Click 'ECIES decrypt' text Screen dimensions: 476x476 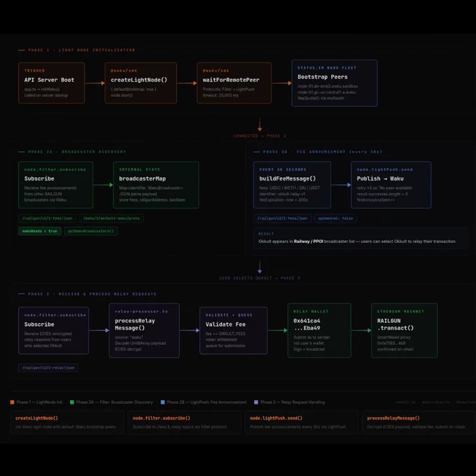tap(128, 349)
